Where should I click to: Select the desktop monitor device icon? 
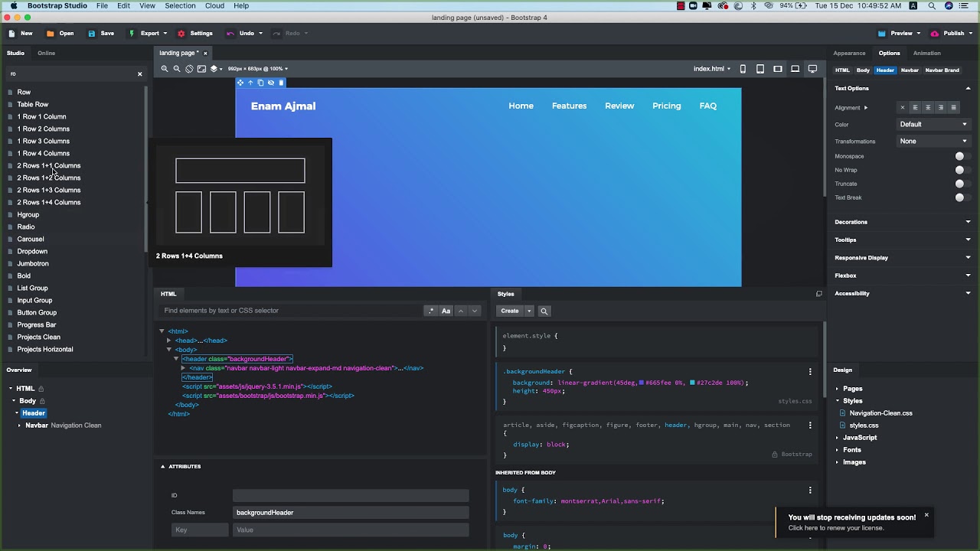[812, 69]
